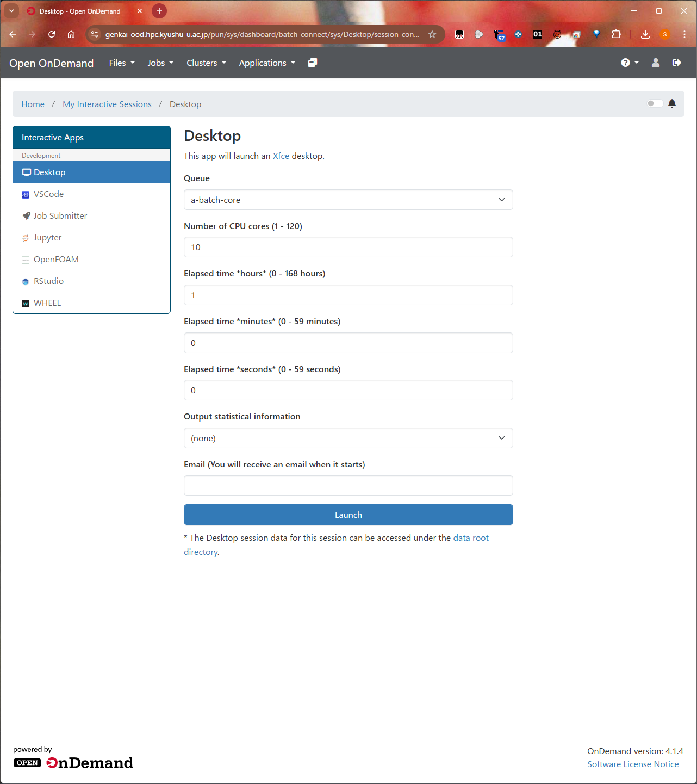Click the browser back arrow
Viewport: 697px width, 784px height.
point(13,34)
